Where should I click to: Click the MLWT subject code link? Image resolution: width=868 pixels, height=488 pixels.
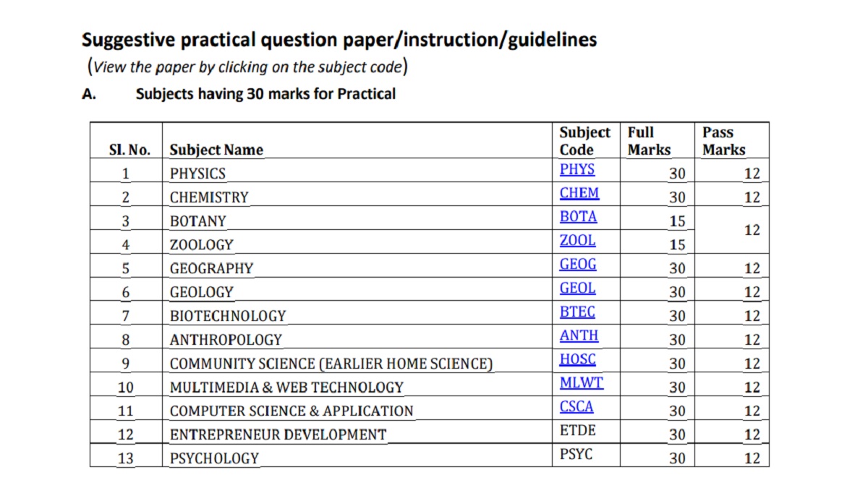(x=581, y=383)
